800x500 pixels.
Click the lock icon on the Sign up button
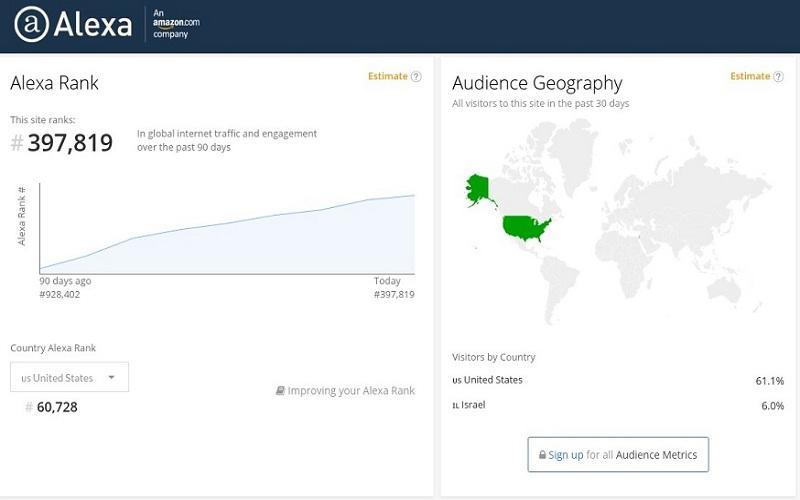(x=542, y=455)
